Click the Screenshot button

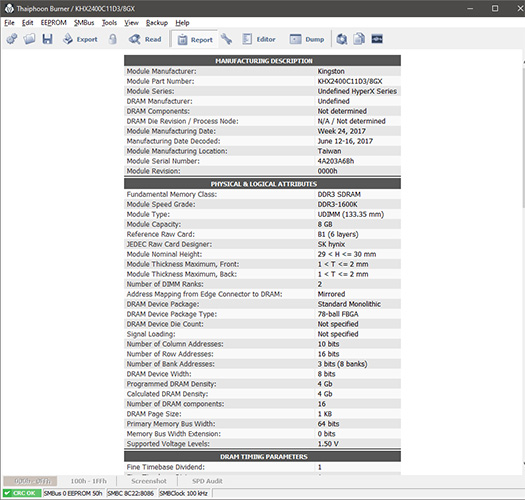[x=149, y=481]
